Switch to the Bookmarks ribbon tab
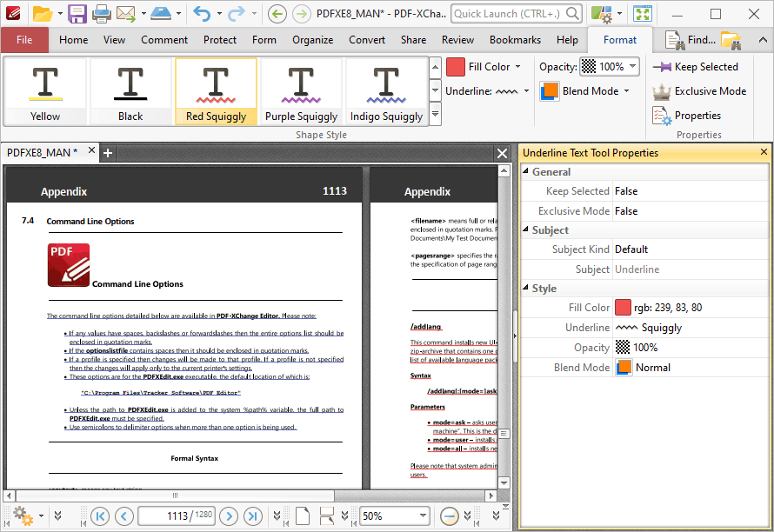Viewport: 774px width, 532px height. pyautogui.click(x=515, y=40)
